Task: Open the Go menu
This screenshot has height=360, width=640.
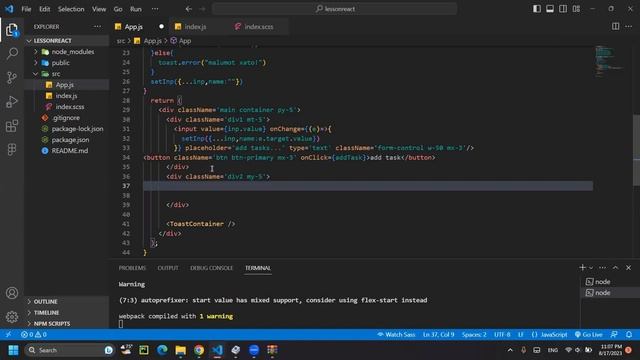Action: 118,9
